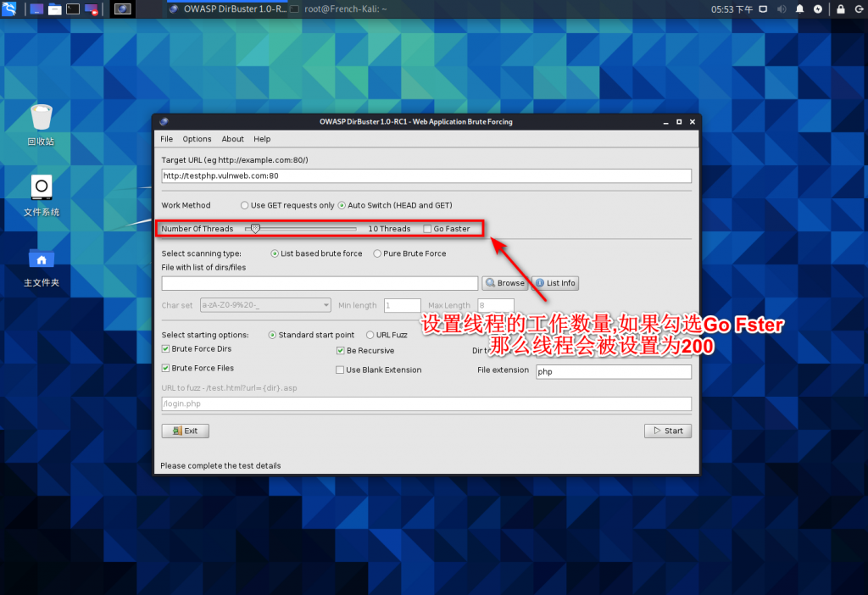Open the power manager tray icon

(x=818, y=9)
